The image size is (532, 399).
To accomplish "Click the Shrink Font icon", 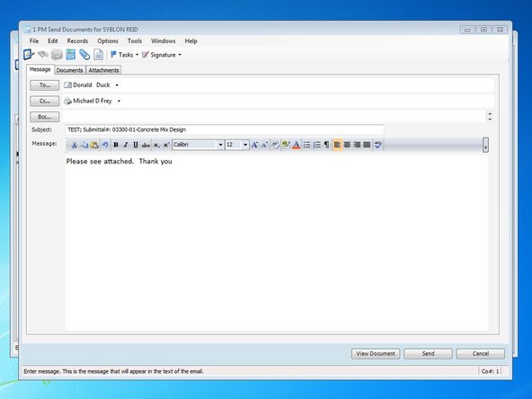I will click(264, 145).
